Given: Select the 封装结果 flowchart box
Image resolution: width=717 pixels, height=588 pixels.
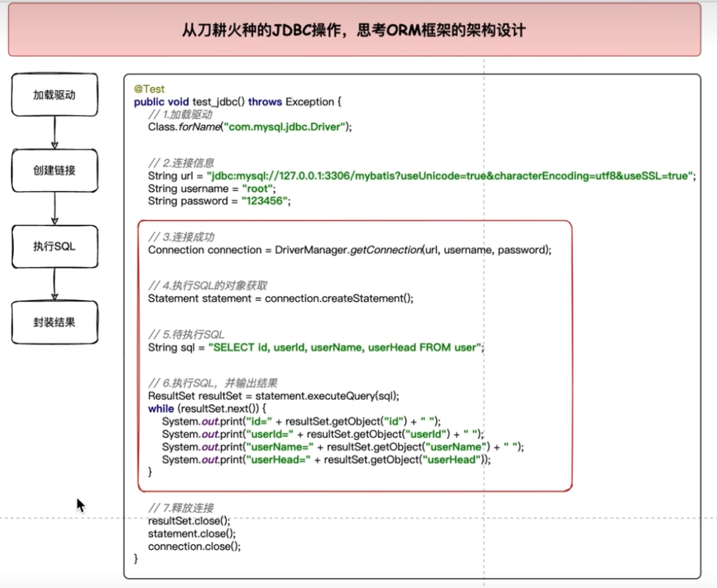Looking at the screenshot, I should (x=54, y=322).
